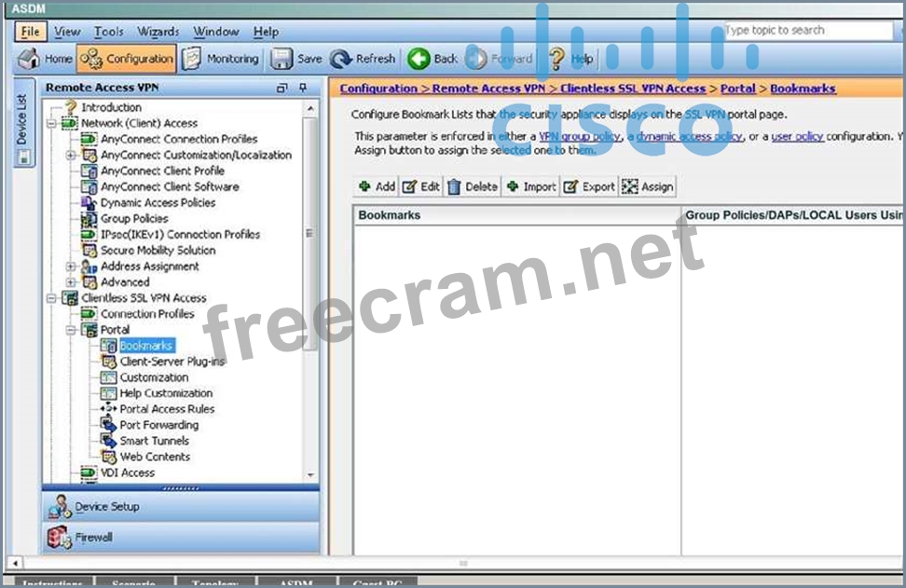The image size is (906, 588).
Task: Collapse the Portal tree node
Action: pyautogui.click(x=71, y=330)
